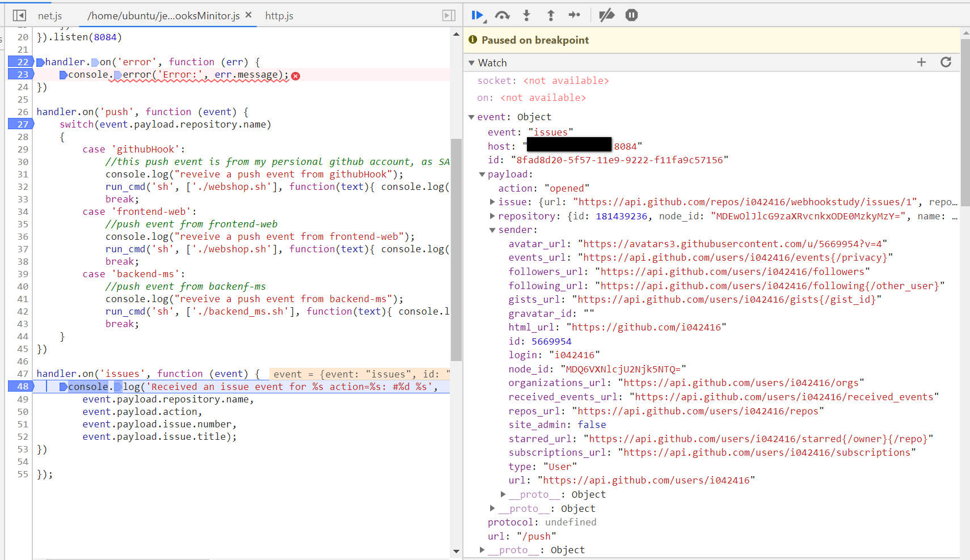The height and width of the screenshot is (560, 970).
Task: Click the inline breakpoint marker before console on line 48
Action: (x=64, y=387)
